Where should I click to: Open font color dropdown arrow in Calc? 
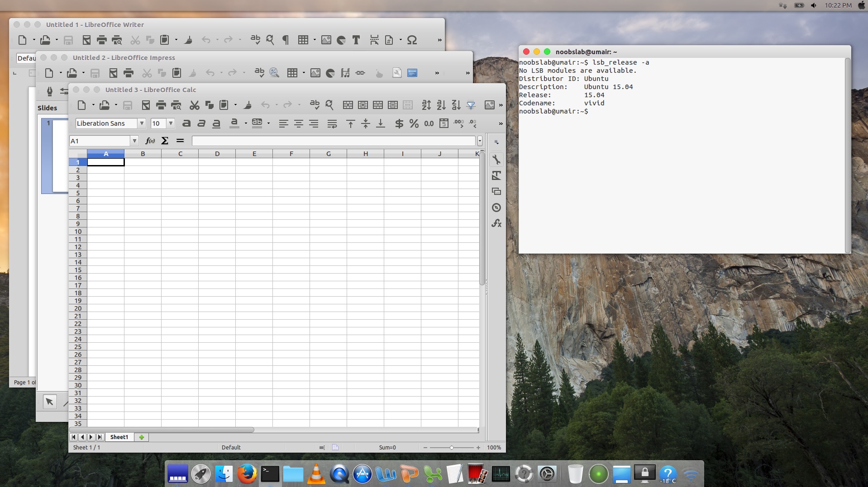pyautogui.click(x=246, y=123)
